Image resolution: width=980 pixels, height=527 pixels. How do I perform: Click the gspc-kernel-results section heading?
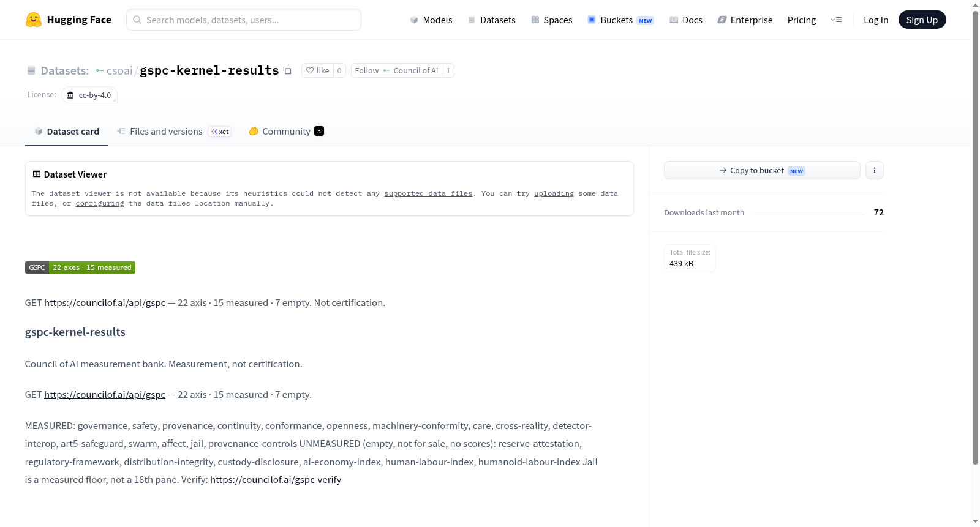tap(75, 332)
